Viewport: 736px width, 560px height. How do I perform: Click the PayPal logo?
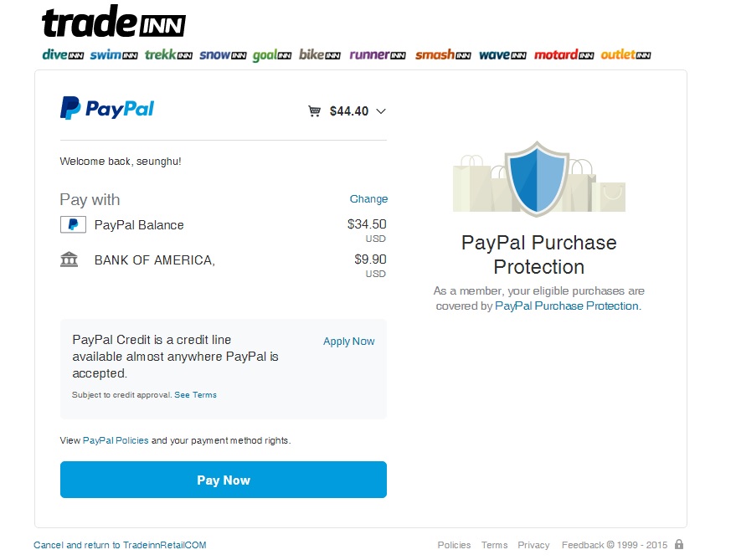click(x=107, y=108)
